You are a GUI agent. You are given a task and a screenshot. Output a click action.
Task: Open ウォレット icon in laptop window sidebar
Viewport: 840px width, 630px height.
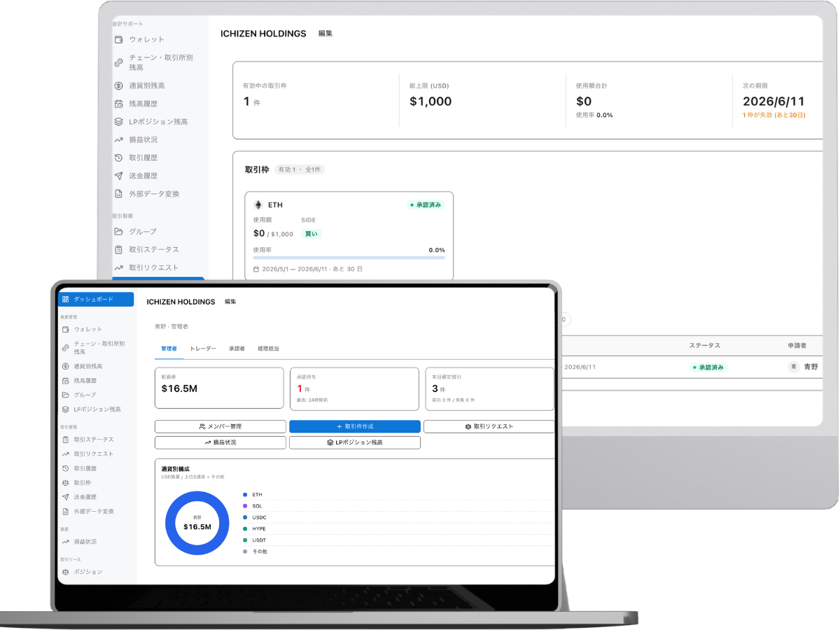point(65,329)
